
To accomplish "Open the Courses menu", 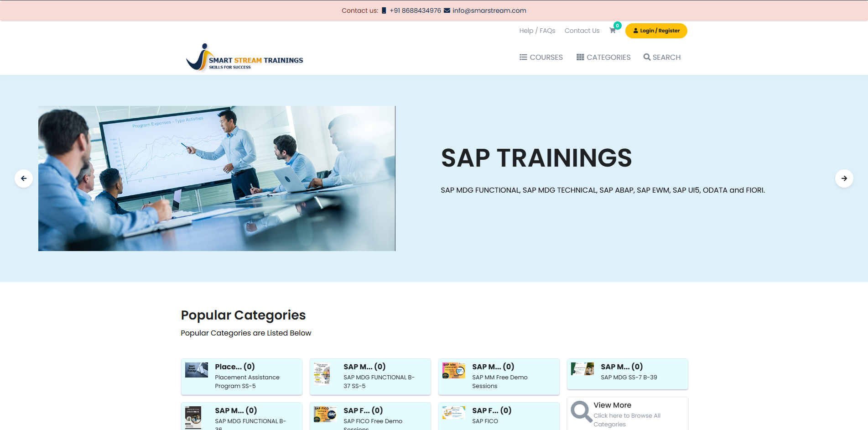I will click(x=541, y=58).
